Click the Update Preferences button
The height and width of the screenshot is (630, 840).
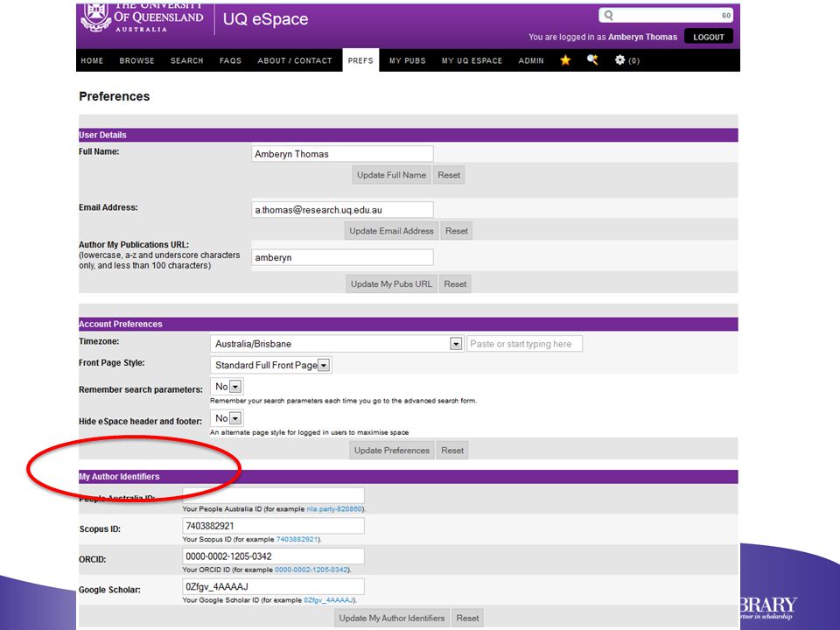(392, 451)
